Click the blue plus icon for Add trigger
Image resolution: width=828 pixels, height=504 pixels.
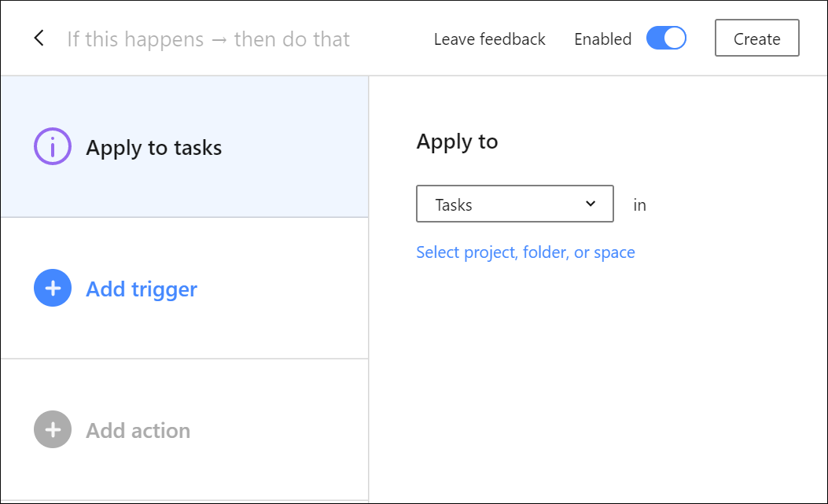(53, 289)
